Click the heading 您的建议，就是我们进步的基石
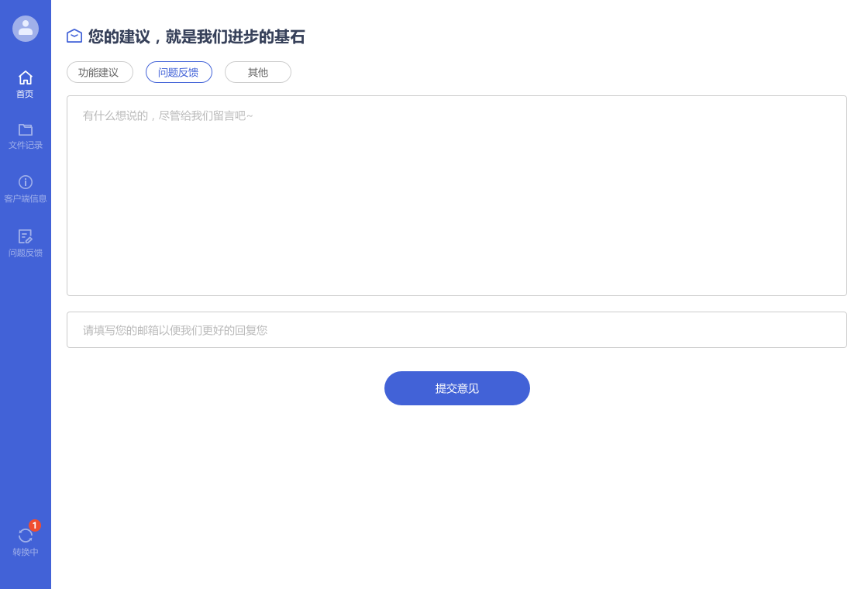The image size is (868, 589). (196, 36)
